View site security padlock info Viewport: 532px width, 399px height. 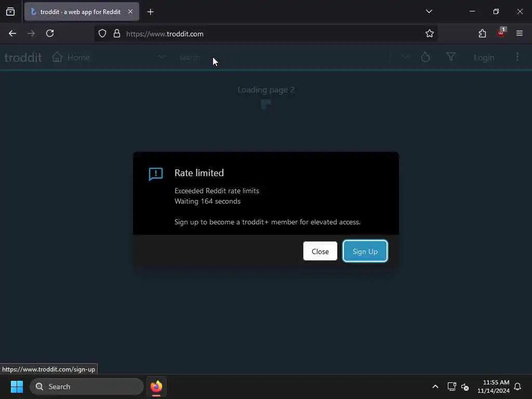coord(117,34)
